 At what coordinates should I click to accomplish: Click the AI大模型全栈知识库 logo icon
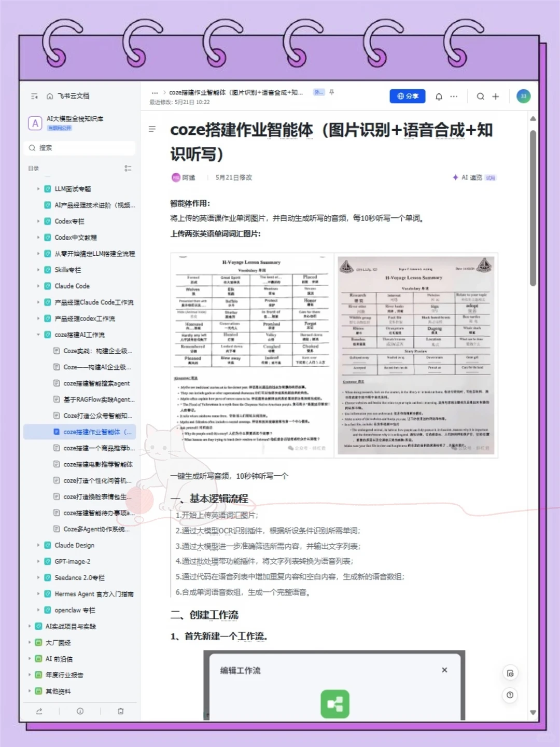coord(35,123)
